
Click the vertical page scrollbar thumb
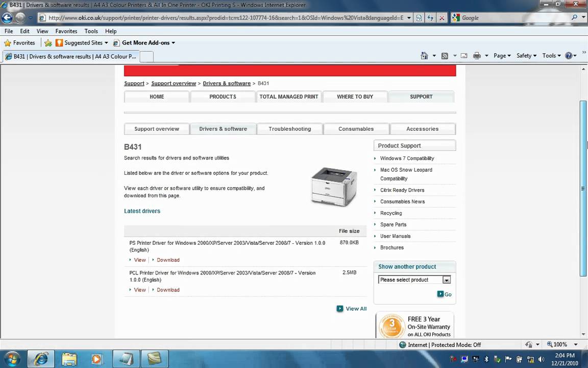coord(583,189)
